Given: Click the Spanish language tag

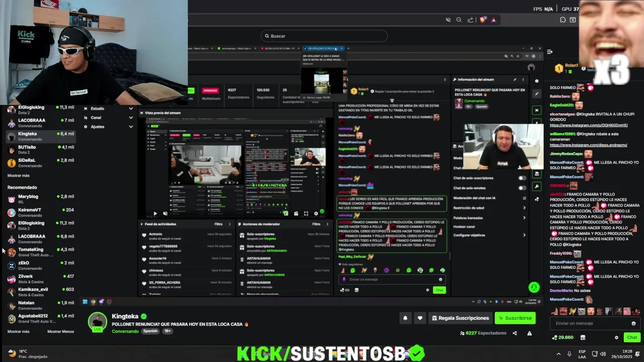Looking at the screenshot, I should [150, 331].
